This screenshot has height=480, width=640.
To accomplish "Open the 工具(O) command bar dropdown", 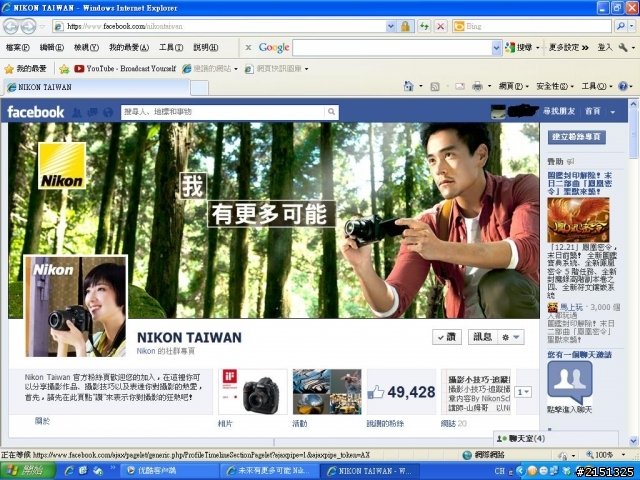I will 596,86.
